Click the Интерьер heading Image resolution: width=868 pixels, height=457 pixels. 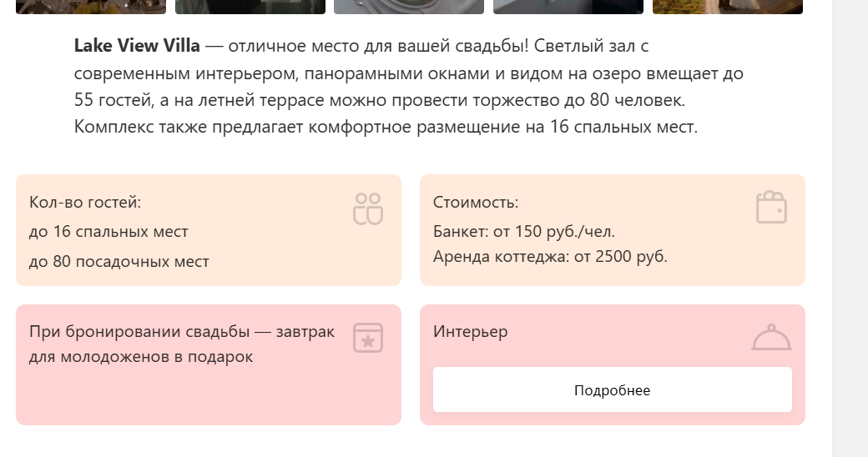coord(471,332)
